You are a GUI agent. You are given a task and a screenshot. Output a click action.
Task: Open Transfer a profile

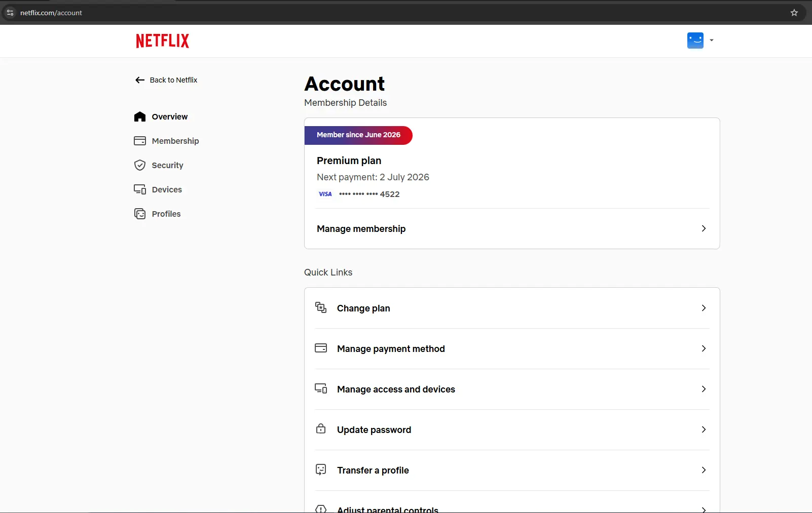(x=512, y=470)
